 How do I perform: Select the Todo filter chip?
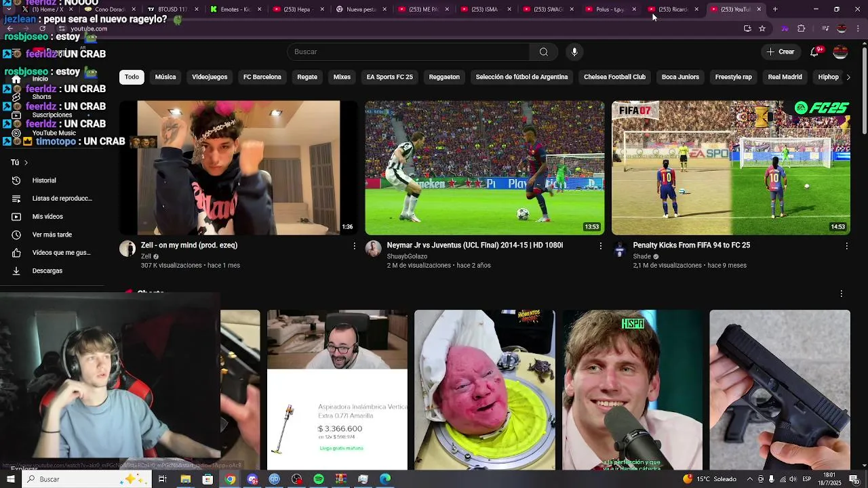click(132, 77)
